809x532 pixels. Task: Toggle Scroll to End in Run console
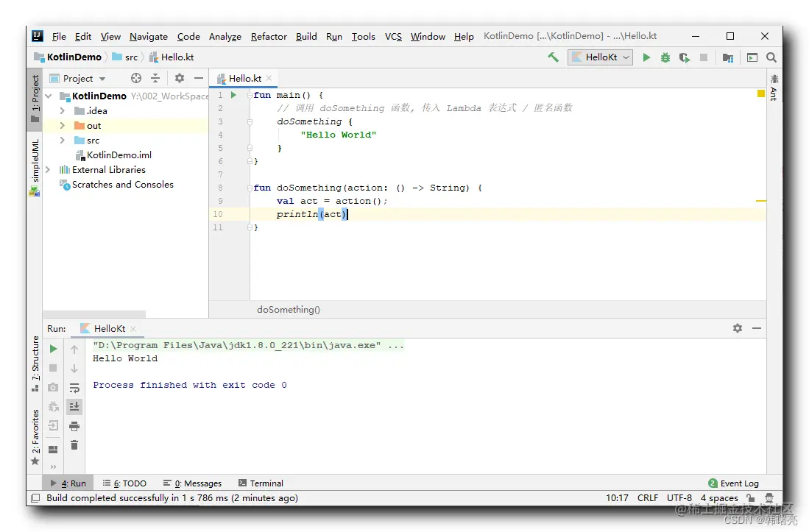pyautogui.click(x=74, y=407)
